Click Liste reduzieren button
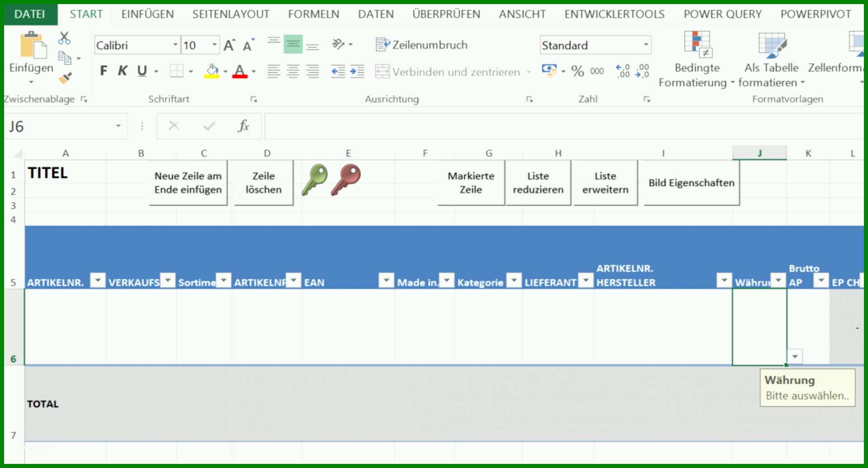 click(x=538, y=183)
